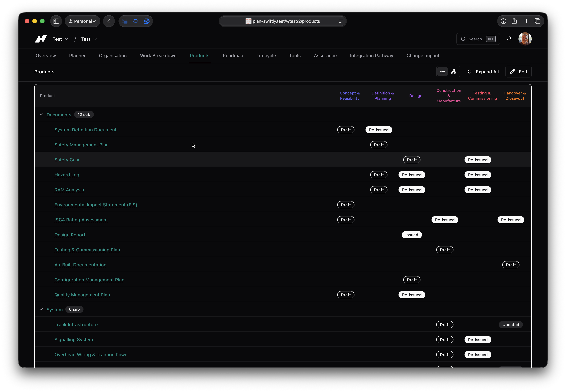Open Quality Management Plan link
Screen dimensions: 566x392
[x=82, y=294]
